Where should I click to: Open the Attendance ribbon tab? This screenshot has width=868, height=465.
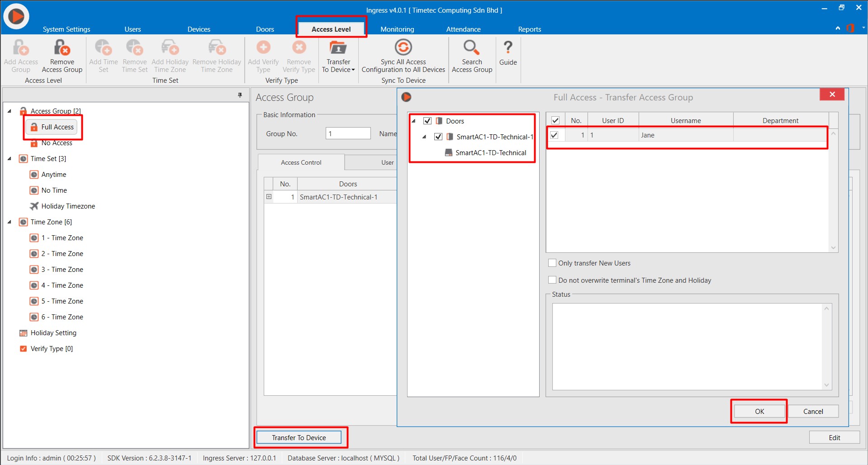pyautogui.click(x=464, y=29)
